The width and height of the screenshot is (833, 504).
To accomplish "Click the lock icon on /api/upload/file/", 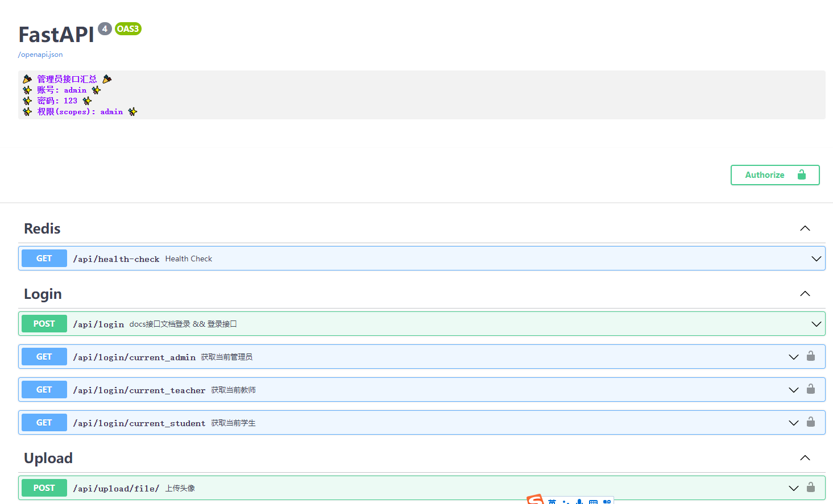I will pyautogui.click(x=811, y=488).
